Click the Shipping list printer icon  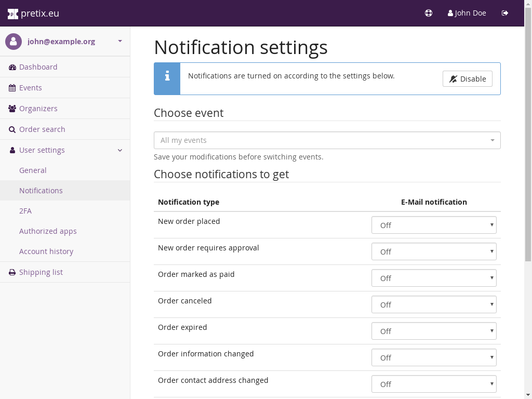[12, 272]
